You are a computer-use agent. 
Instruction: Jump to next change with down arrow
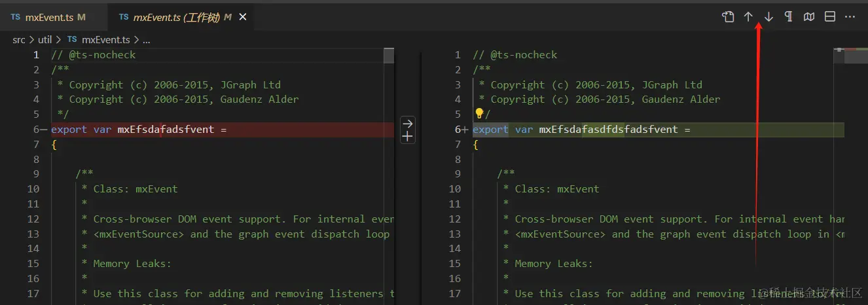769,17
